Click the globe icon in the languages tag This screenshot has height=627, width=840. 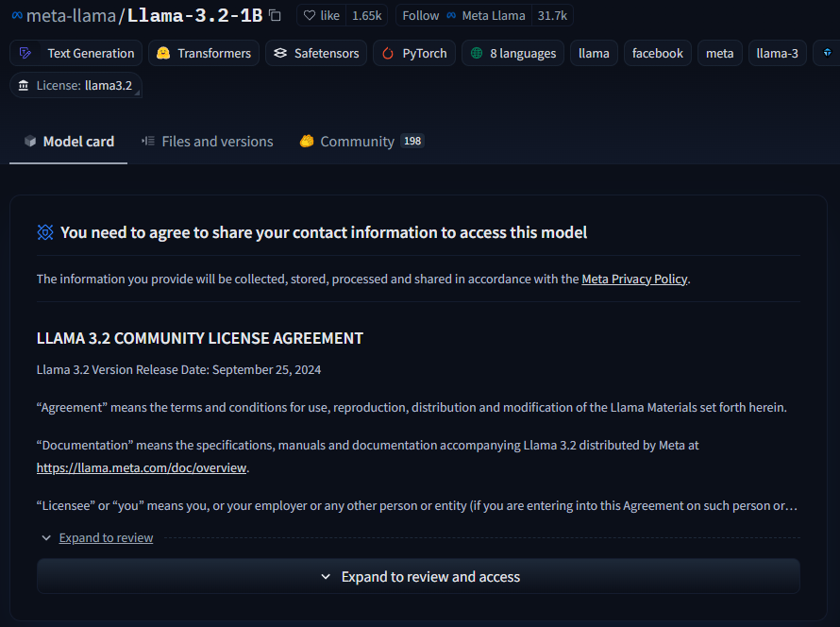point(477,53)
